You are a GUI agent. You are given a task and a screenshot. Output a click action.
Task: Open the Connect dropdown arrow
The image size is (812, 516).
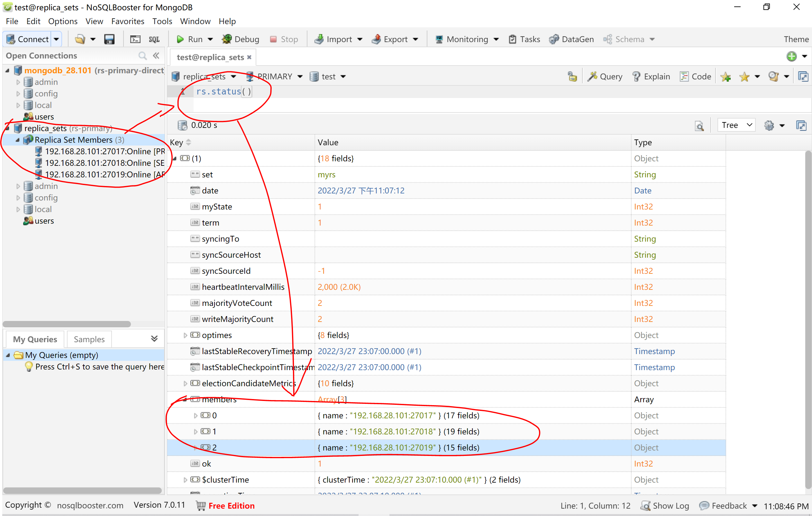pyautogui.click(x=56, y=39)
